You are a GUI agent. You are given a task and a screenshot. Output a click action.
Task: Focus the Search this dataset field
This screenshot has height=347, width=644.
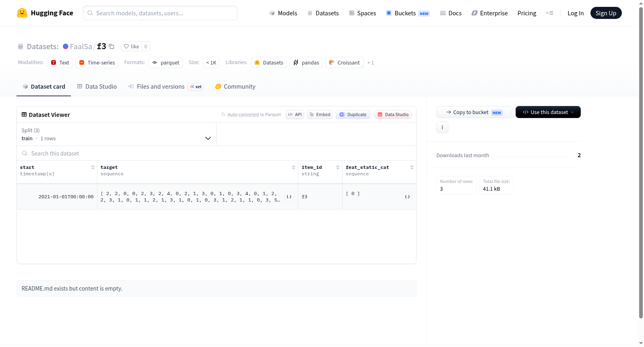[217, 153]
